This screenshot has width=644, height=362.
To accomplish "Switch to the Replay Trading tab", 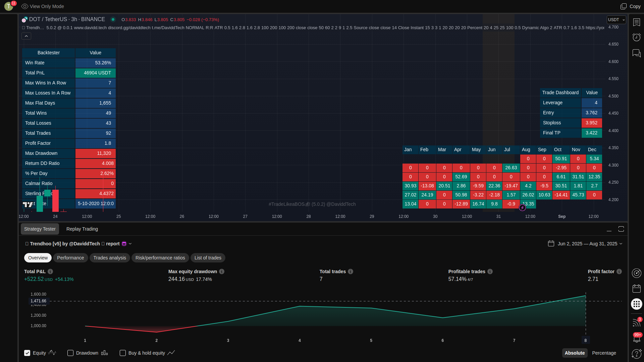I will click(82, 229).
